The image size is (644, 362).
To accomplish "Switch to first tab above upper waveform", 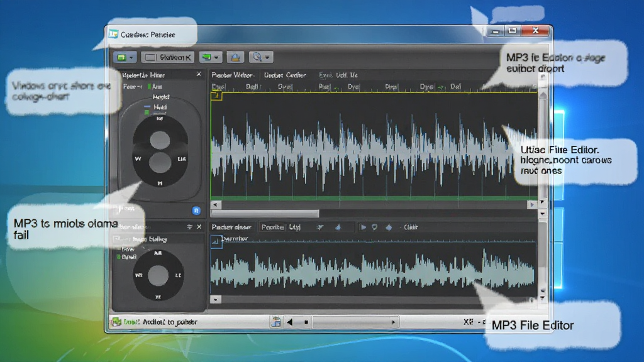I will pyautogui.click(x=232, y=75).
